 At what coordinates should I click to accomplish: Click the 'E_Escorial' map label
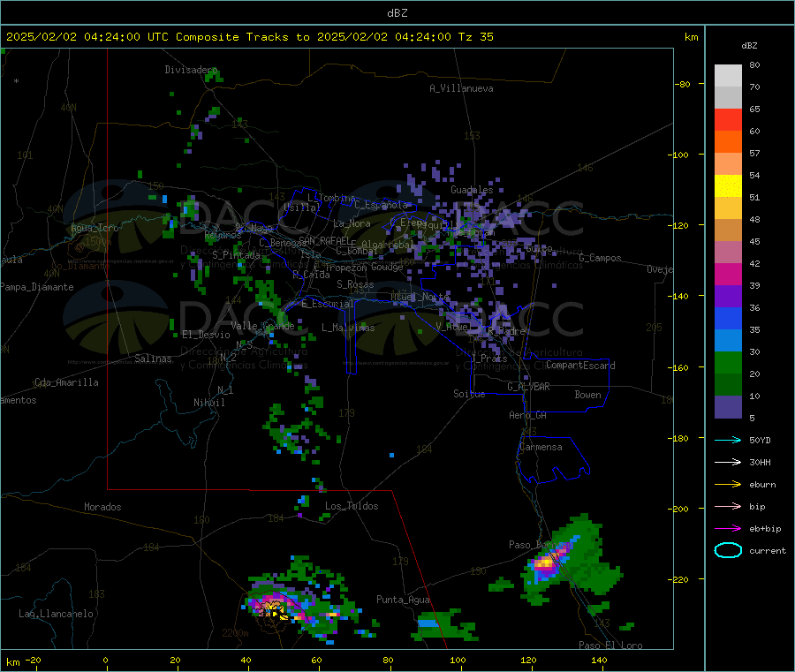tap(328, 304)
